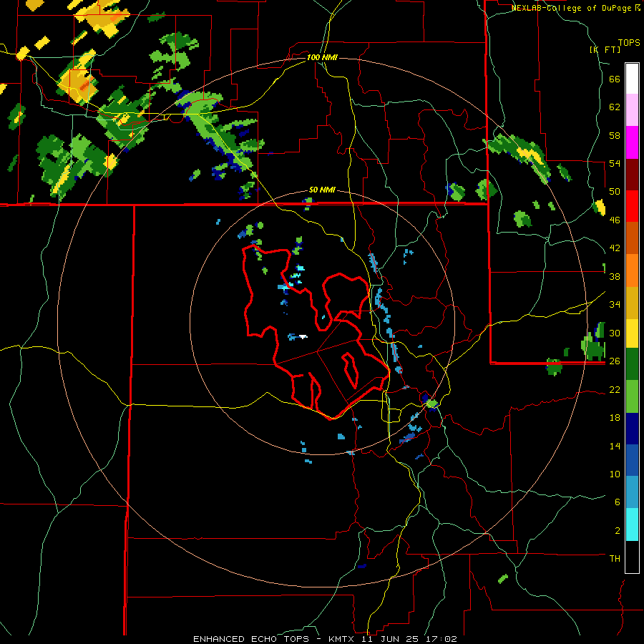Screen dimensions: 644x644
Task: Click the legend value 18
Action: 615,418
